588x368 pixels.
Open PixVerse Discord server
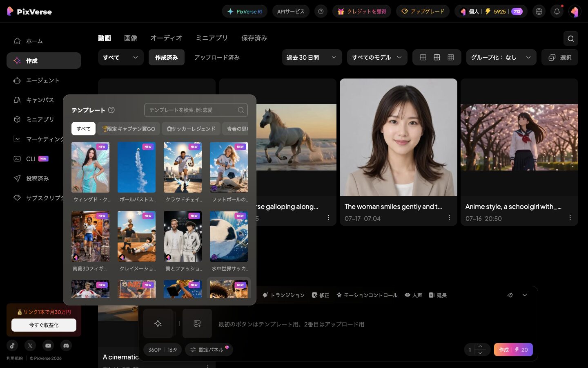pos(66,346)
